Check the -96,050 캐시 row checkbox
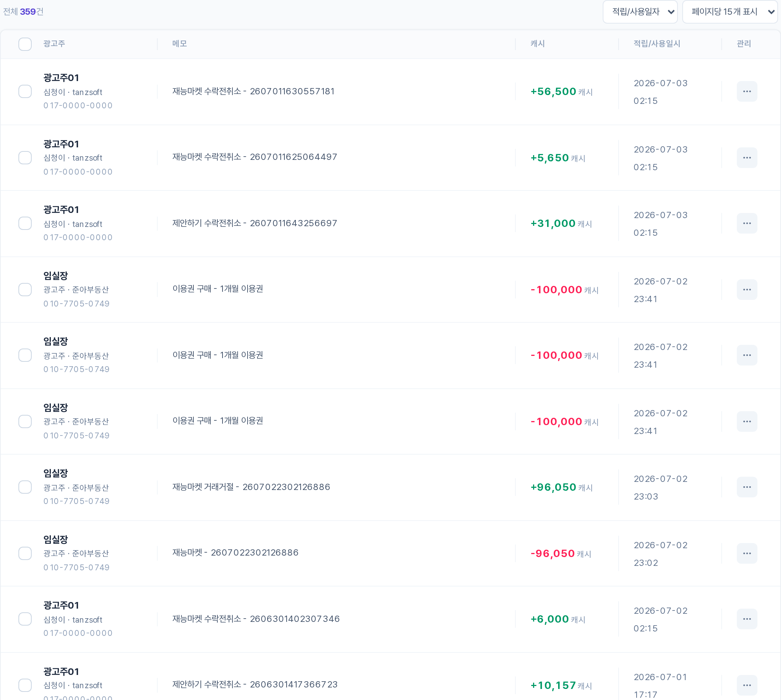781x700 pixels. pos(25,553)
